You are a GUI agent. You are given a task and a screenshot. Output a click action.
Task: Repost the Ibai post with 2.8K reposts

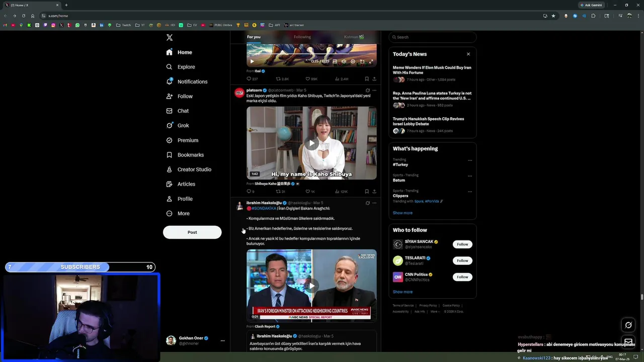coord(282,79)
